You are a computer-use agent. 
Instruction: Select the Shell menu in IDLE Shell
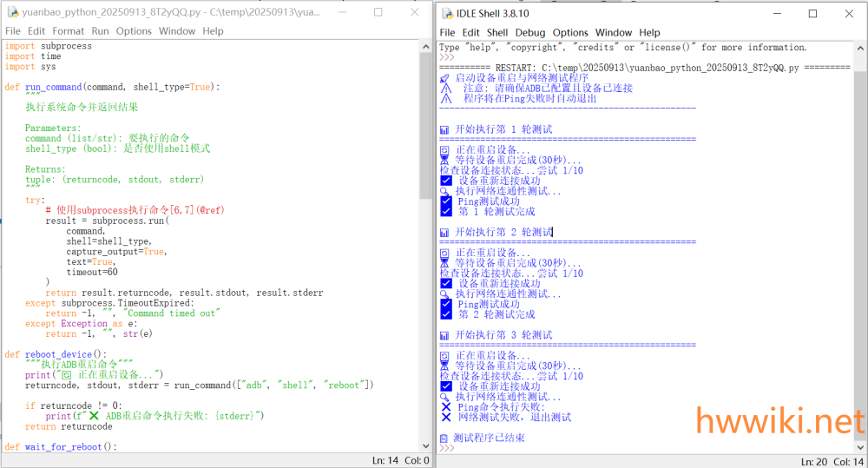pos(497,33)
